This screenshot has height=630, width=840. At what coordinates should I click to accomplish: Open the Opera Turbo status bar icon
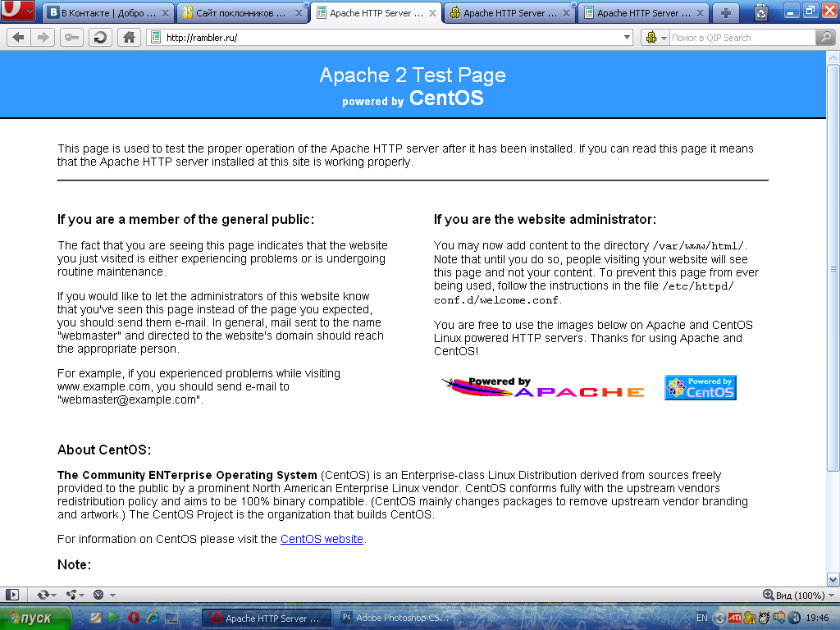98,595
